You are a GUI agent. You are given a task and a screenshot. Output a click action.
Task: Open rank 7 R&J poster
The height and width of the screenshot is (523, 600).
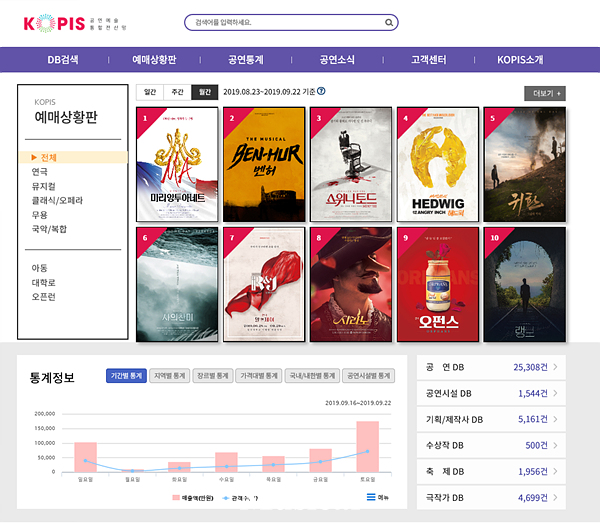tap(264, 284)
